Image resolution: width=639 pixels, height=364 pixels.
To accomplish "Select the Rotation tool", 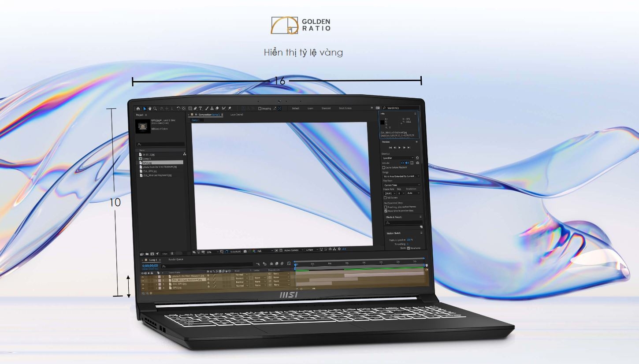I will [x=178, y=108].
